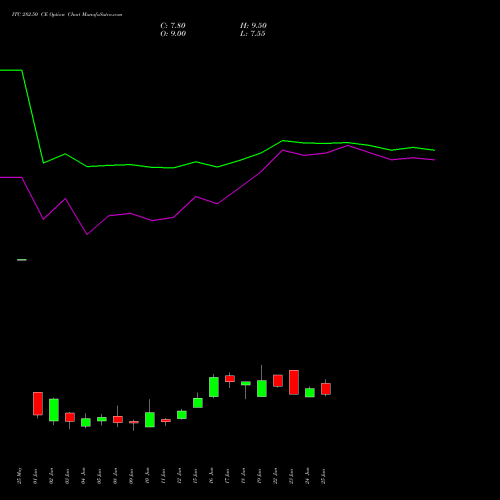Click the close value 'C: 7.80'
The width and height of the screenshot is (500, 500).
[x=173, y=26]
